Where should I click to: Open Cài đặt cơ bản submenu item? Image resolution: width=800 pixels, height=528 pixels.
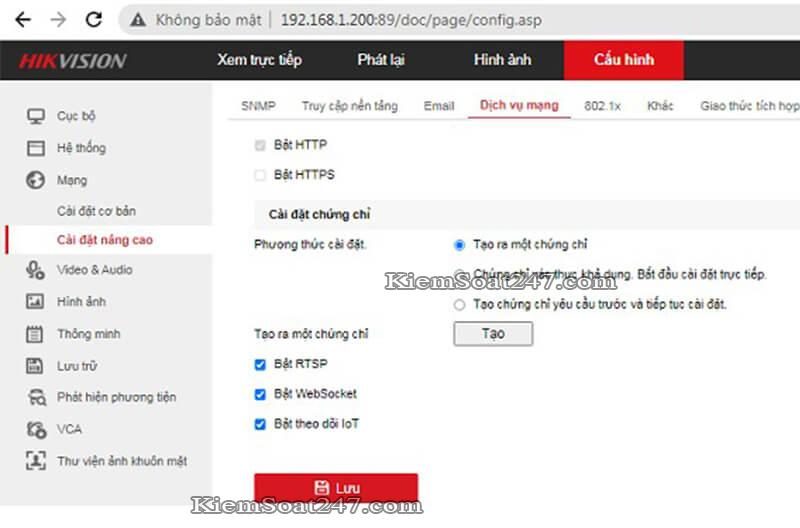coord(96,211)
